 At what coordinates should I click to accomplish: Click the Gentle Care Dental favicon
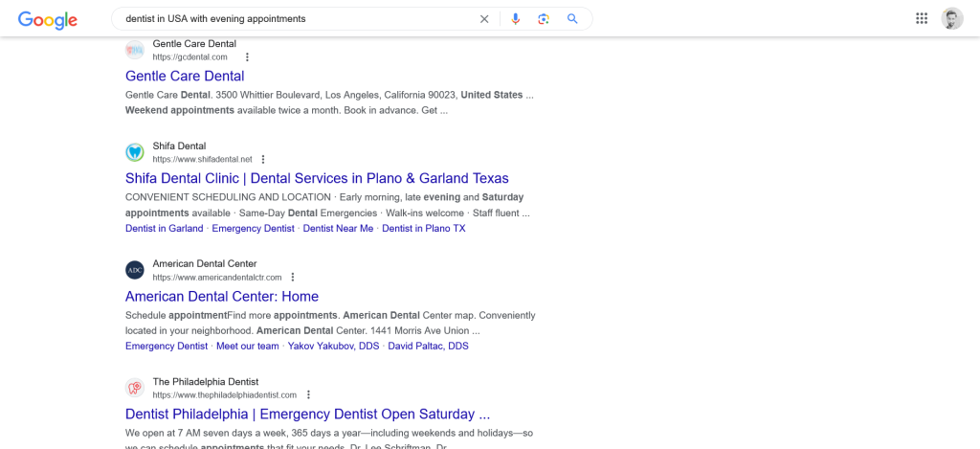pyautogui.click(x=134, y=50)
